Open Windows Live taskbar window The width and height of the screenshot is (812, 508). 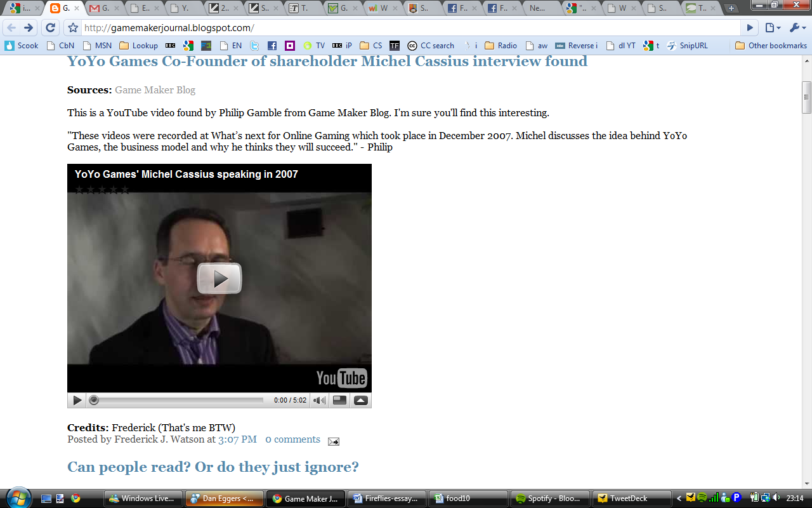pos(144,498)
